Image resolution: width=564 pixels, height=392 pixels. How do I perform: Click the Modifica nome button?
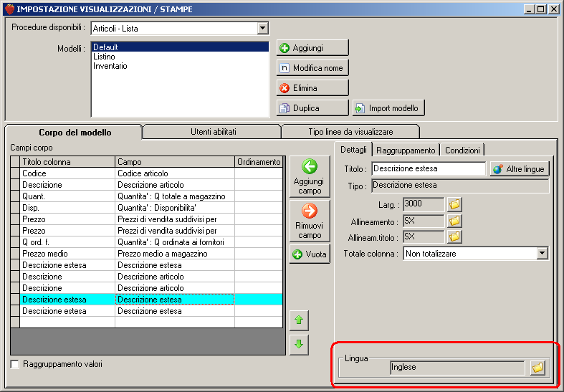(312, 68)
